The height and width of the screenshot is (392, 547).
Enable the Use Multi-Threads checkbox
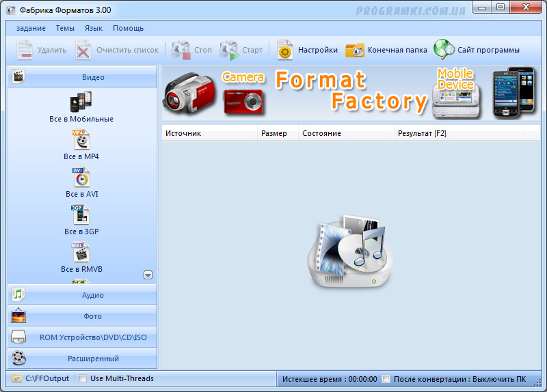click(x=82, y=379)
